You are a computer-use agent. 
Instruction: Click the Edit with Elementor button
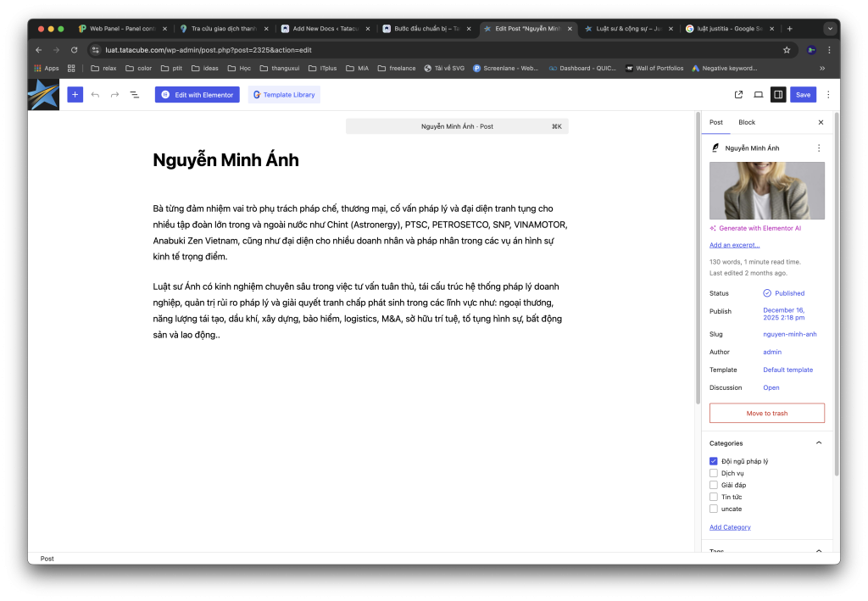(197, 95)
